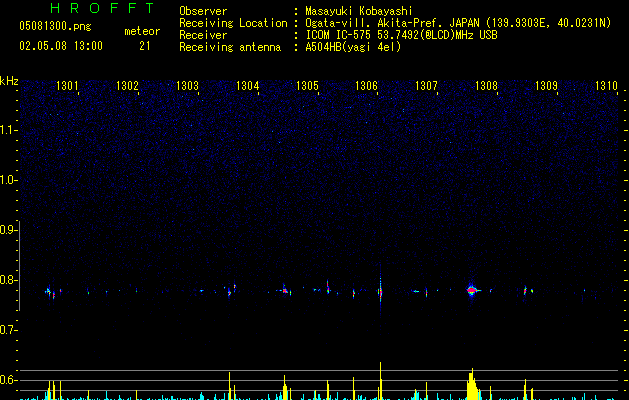Click the yellow intensity peak near 1304
The height and width of the screenshot is (400, 629).
pyautogui.click(x=229, y=386)
